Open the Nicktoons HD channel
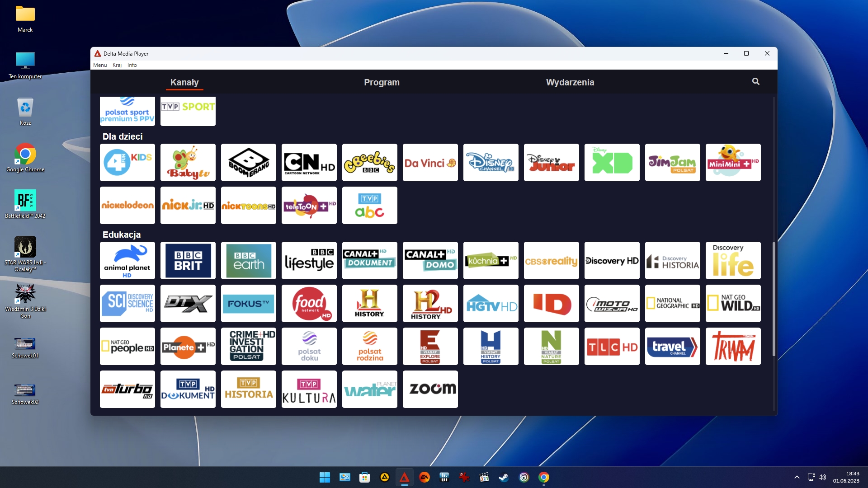This screenshot has width=868, height=488. (249, 206)
